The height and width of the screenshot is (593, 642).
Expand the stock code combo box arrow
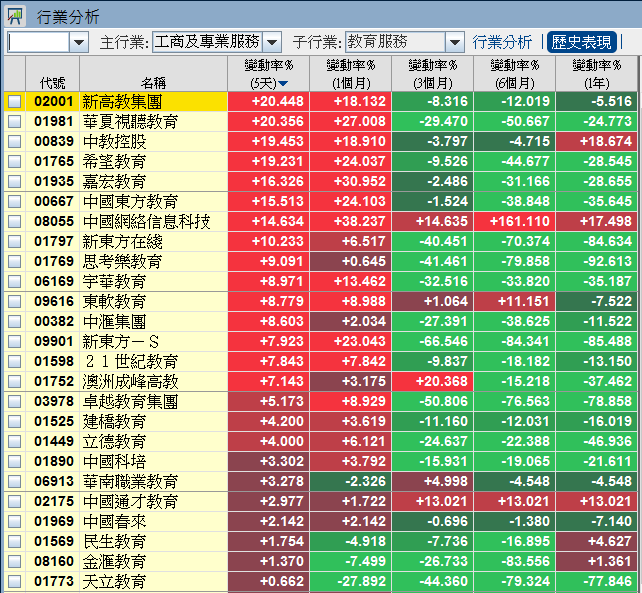pos(79,42)
